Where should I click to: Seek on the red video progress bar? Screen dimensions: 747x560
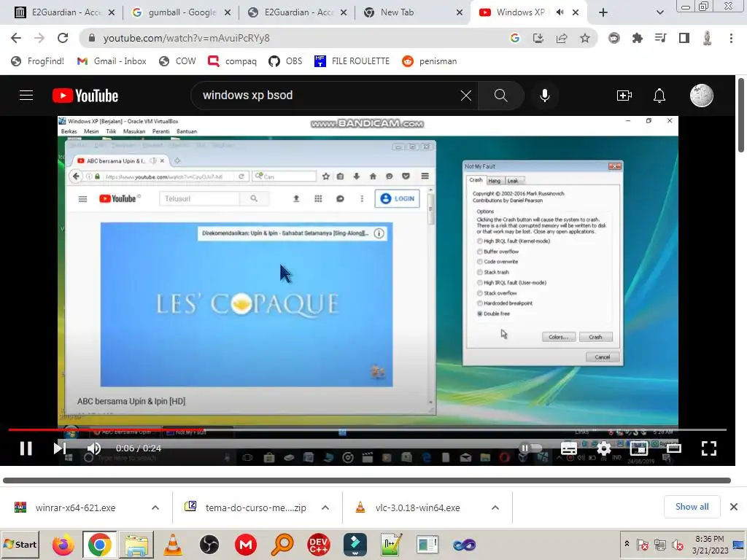[x=368, y=430]
